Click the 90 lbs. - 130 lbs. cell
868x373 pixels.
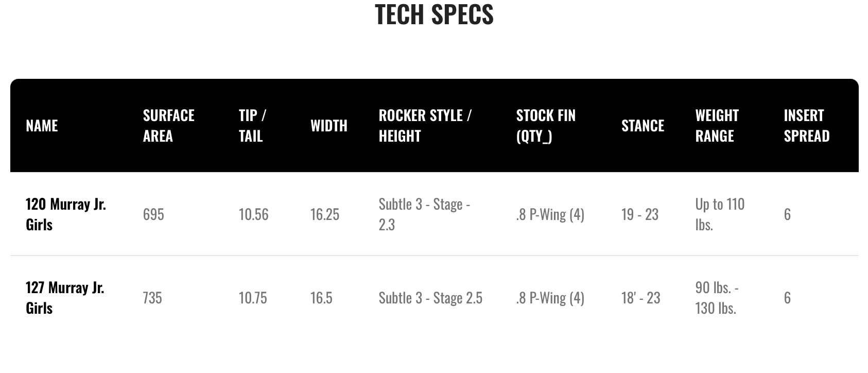(717, 298)
